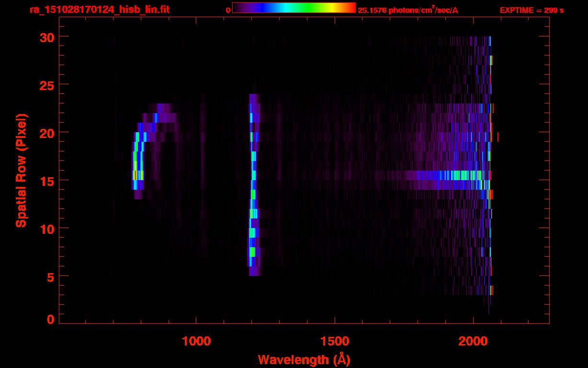
Task: Click the color bar minimum label 0
Action: 228,10
